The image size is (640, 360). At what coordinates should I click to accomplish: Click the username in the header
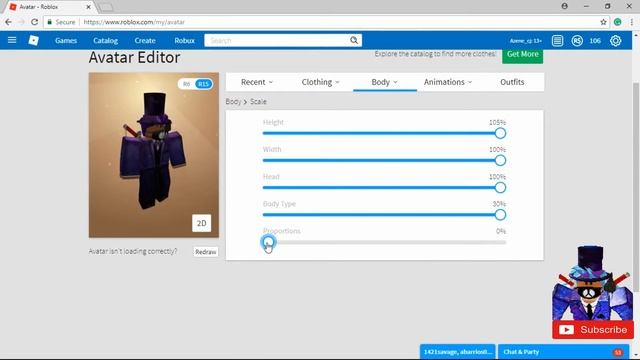coord(526,40)
